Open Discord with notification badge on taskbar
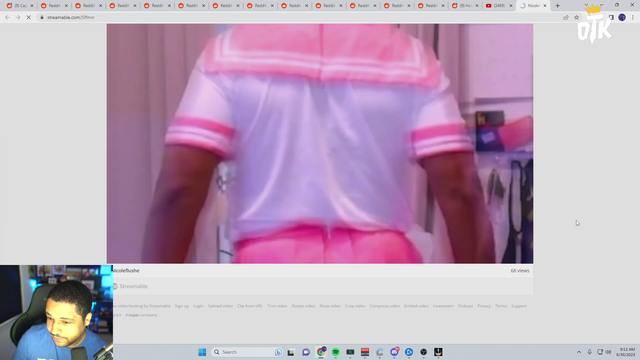Viewport: 640px width, 360px height. click(394, 351)
